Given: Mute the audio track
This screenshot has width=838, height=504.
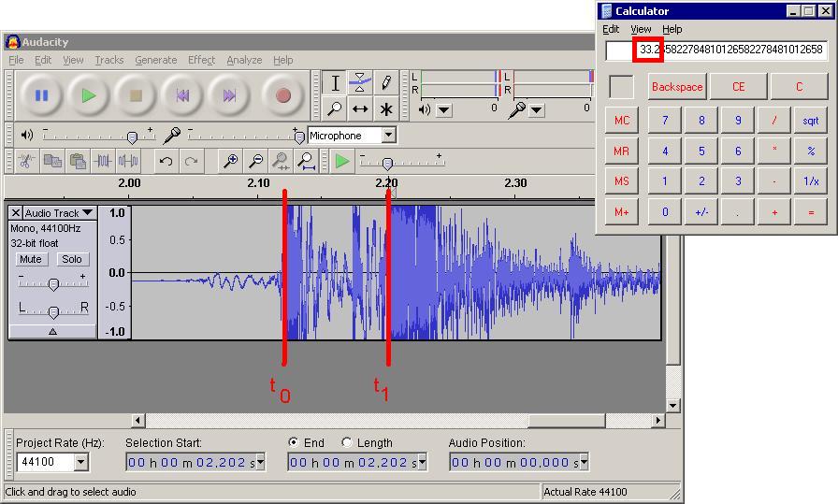Looking at the screenshot, I should point(31,259).
